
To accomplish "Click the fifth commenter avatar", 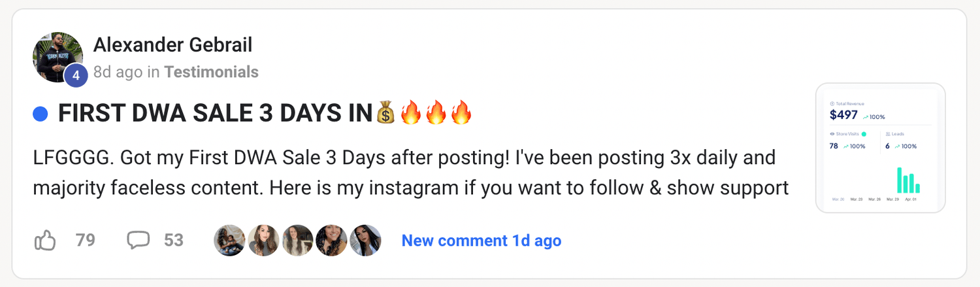I will (365, 241).
